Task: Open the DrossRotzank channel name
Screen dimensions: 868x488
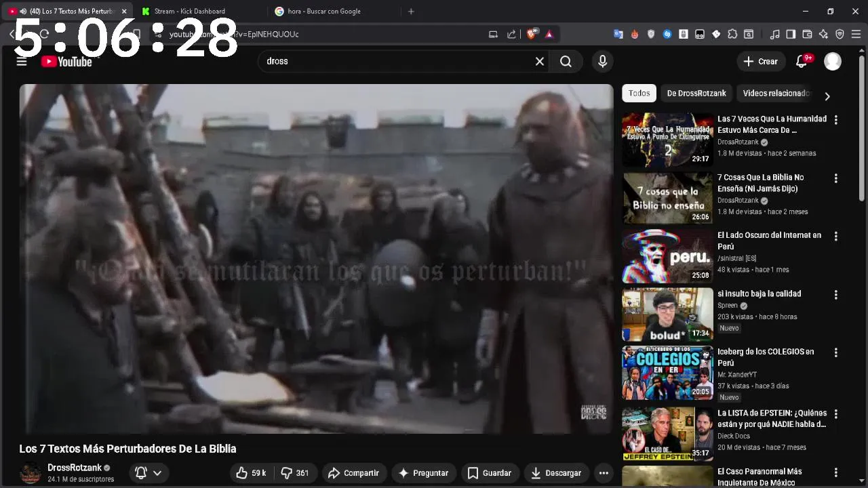Action: coord(75,468)
